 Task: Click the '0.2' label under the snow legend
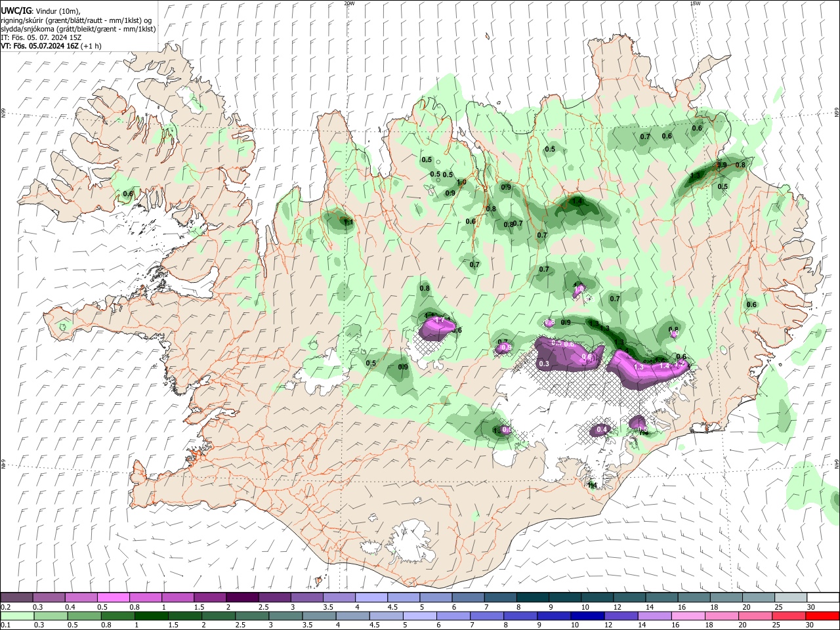6,607
